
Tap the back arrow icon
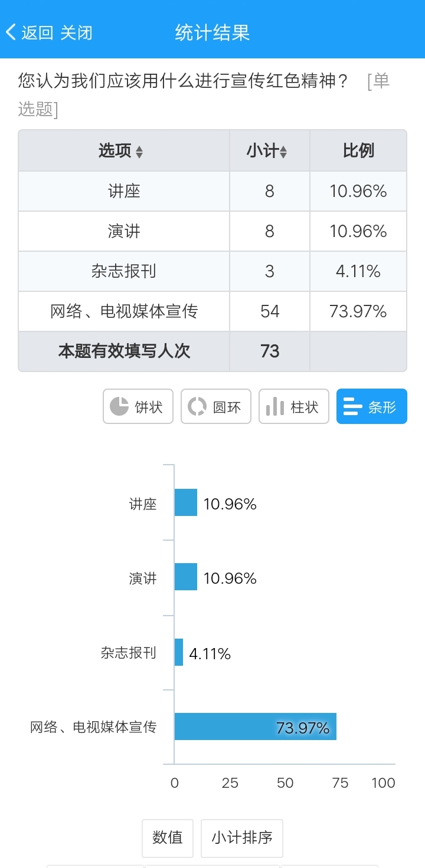(11, 32)
